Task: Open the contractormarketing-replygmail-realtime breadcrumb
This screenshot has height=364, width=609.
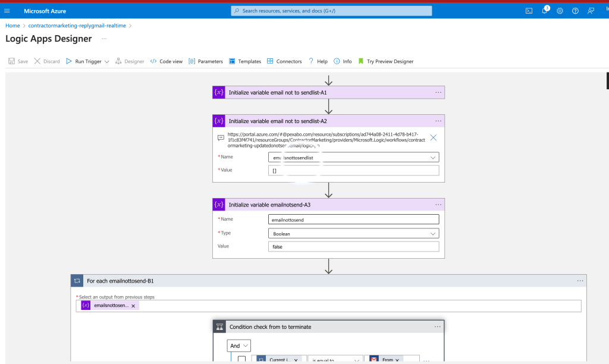Action: click(x=77, y=26)
